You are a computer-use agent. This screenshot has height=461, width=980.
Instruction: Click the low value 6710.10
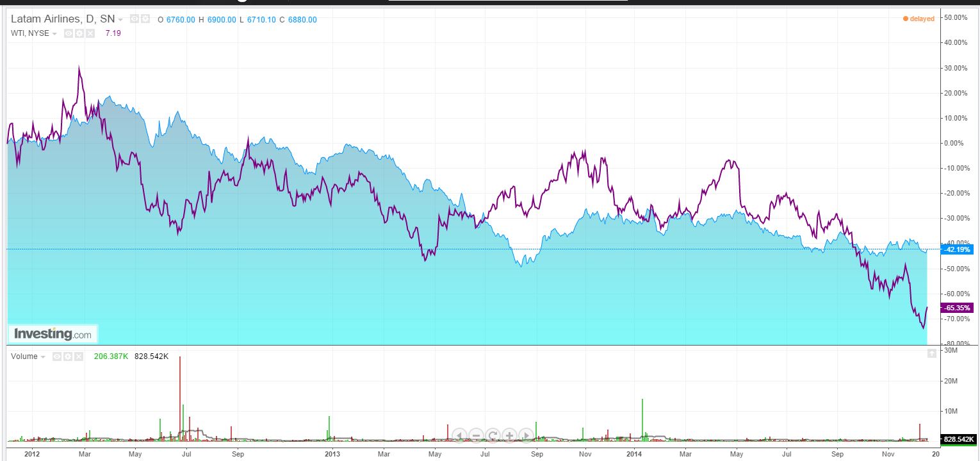click(261, 20)
